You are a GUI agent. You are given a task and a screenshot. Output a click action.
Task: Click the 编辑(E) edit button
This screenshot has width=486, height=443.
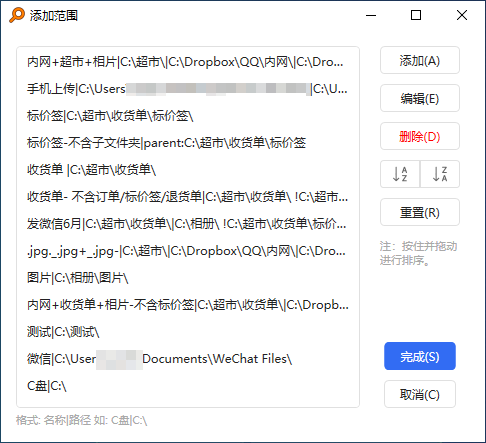coord(420,98)
